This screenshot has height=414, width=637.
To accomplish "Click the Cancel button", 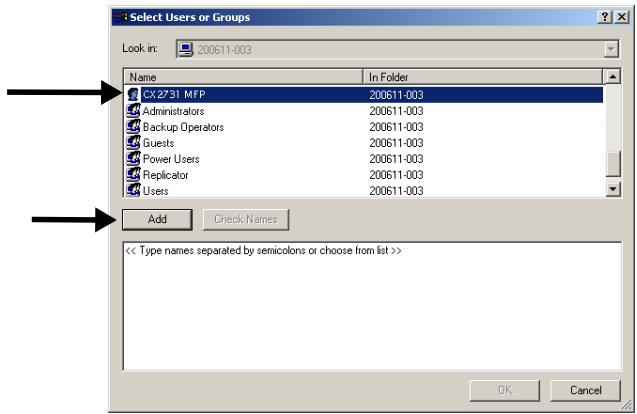I will click(x=585, y=391).
